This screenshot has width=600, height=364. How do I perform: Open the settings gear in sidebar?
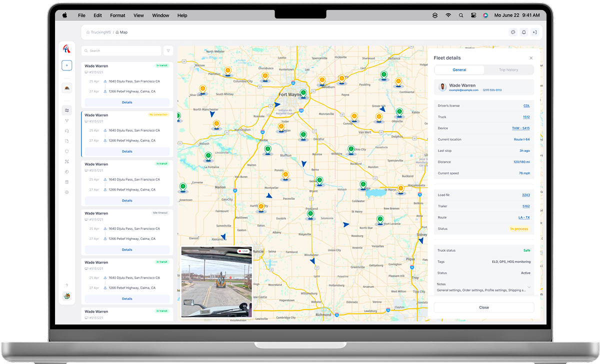click(x=66, y=192)
